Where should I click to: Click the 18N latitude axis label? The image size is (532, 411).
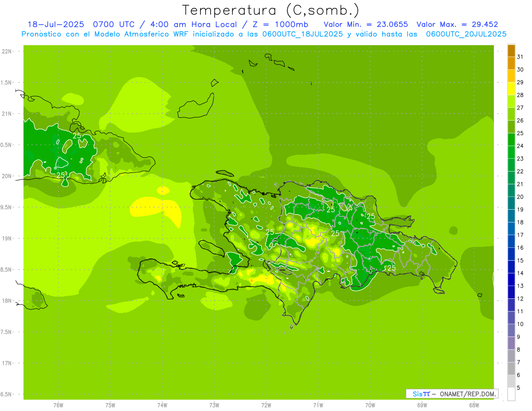tap(7, 301)
